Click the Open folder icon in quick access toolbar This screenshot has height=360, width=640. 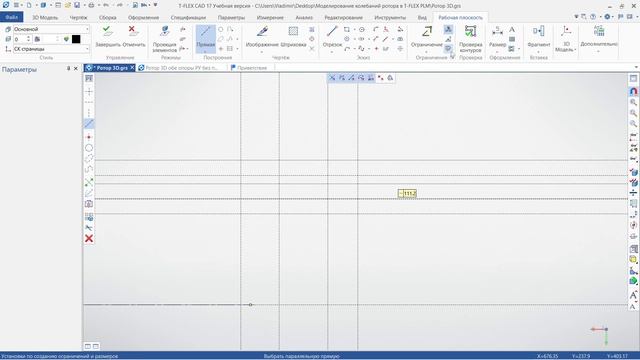[x=67, y=5]
